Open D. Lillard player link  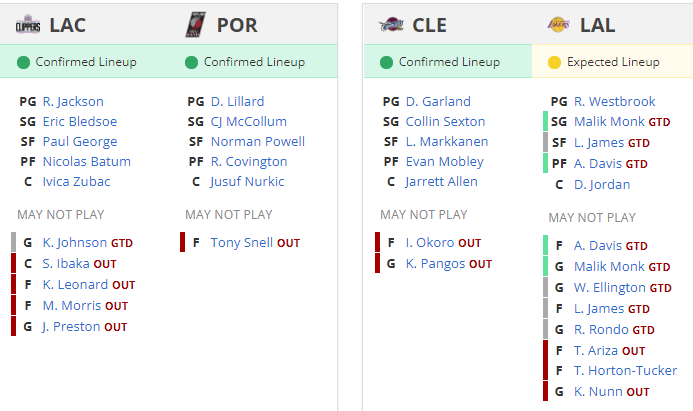tap(237, 101)
